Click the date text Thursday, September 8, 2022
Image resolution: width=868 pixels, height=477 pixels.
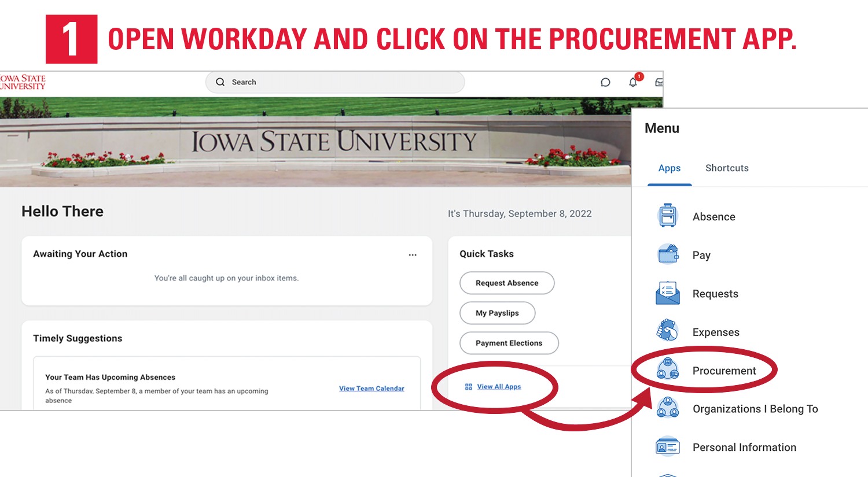coord(520,214)
